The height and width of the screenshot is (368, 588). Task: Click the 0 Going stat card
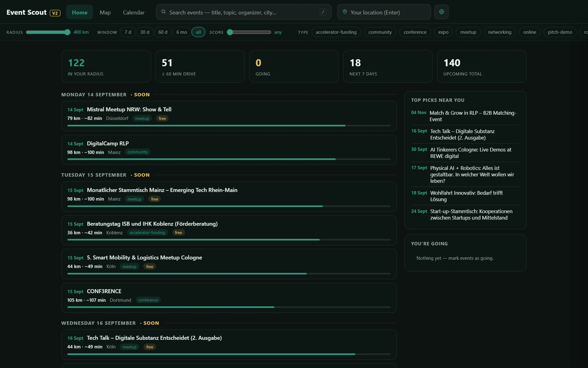point(294,66)
